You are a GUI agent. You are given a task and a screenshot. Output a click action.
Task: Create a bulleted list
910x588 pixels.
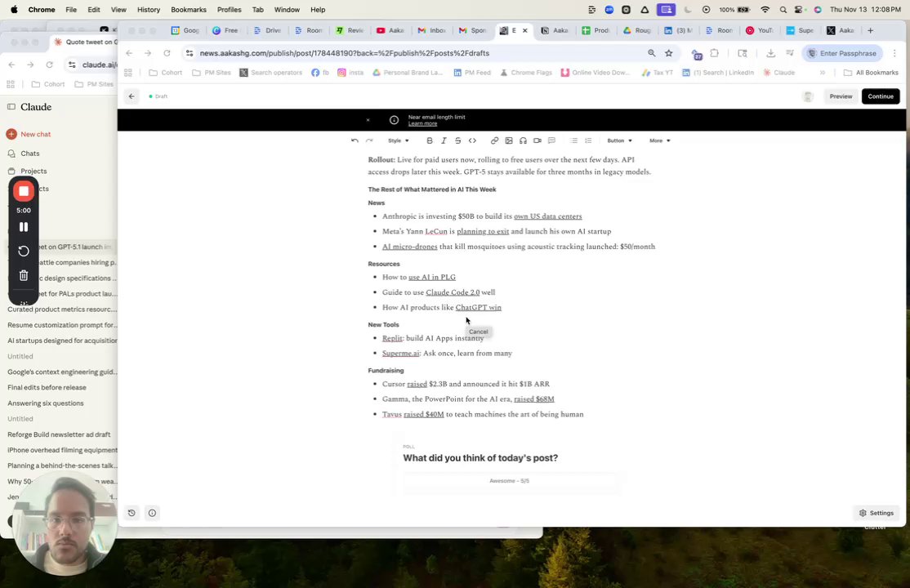point(574,140)
